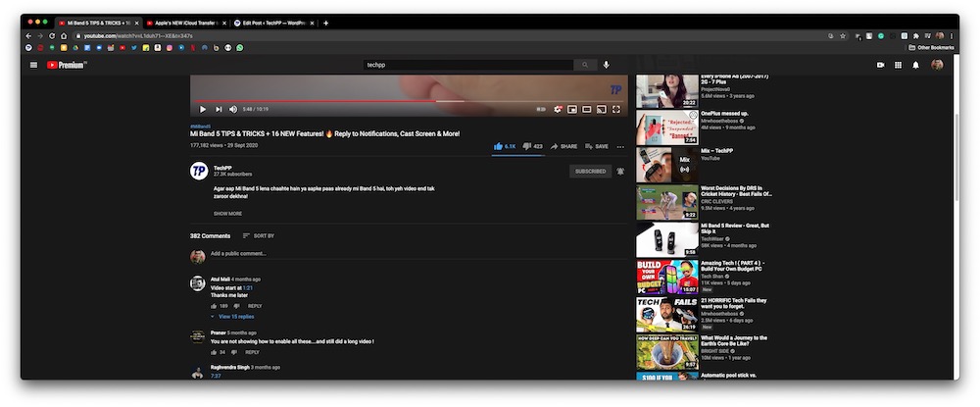Image resolution: width=980 pixels, height=407 pixels.
Task: Open the Other Bookmarks folder
Action: (931, 47)
